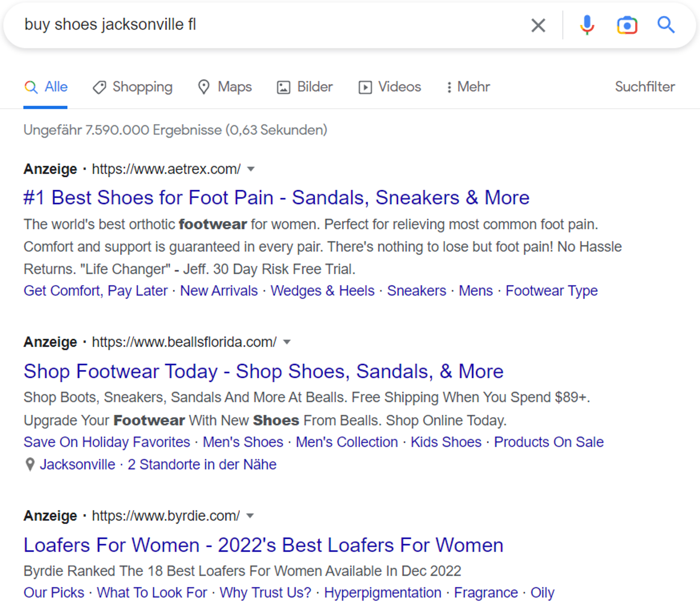Start voice search with microphone icon
Image resolution: width=700 pixels, height=611 pixels.
pyautogui.click(x=587, y=25)
